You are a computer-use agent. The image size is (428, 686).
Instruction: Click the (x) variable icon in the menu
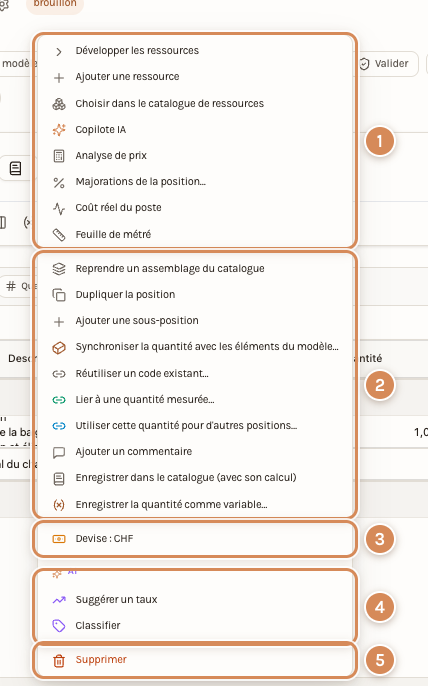click(59, 505)
